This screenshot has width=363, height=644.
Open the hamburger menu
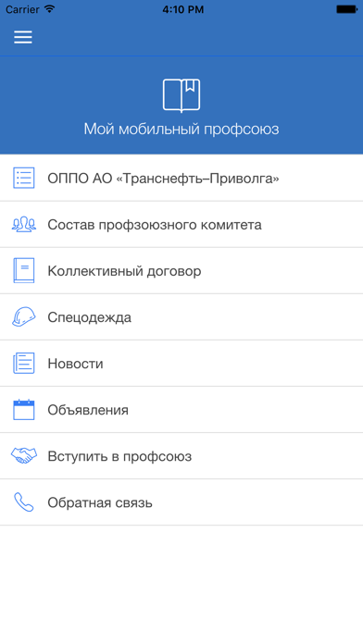[23, 37]
